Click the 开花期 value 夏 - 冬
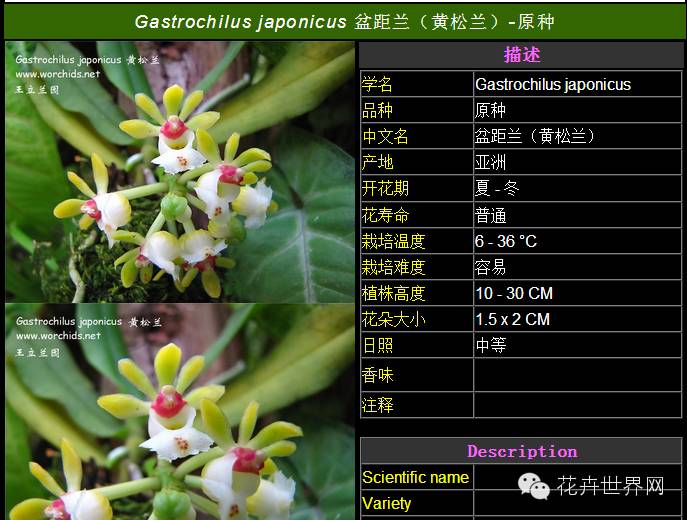This screenshot has height=520, width=687. click(x=497, y=188)
